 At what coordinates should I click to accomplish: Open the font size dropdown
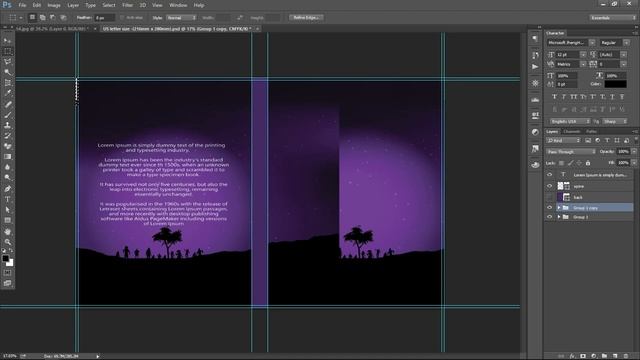pos(583,54)
